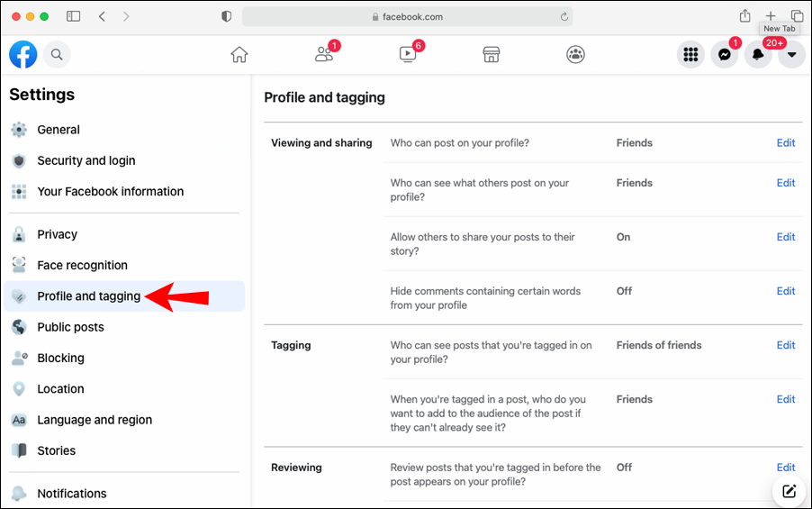The image size is (812, 509).
Task: Open the notifications bell icon
Action: pos(758,54)
